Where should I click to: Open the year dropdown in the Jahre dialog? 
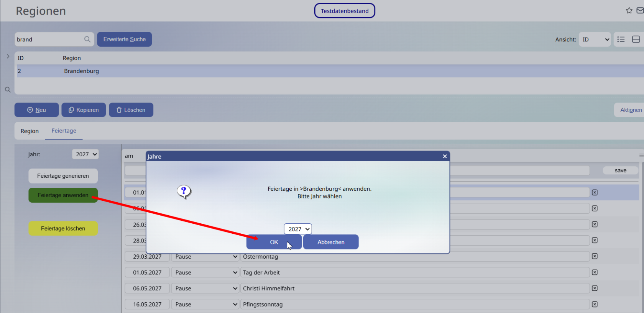coord(298,229)
